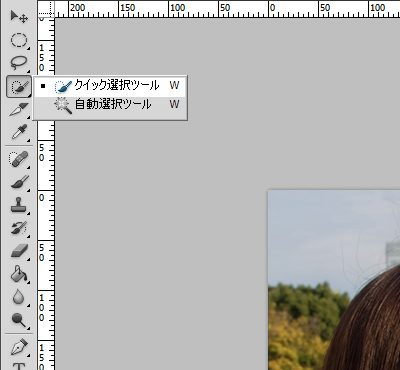The image size is (400, 370).
Task: Select the Blur droplet tool
Action: (19, 297)
